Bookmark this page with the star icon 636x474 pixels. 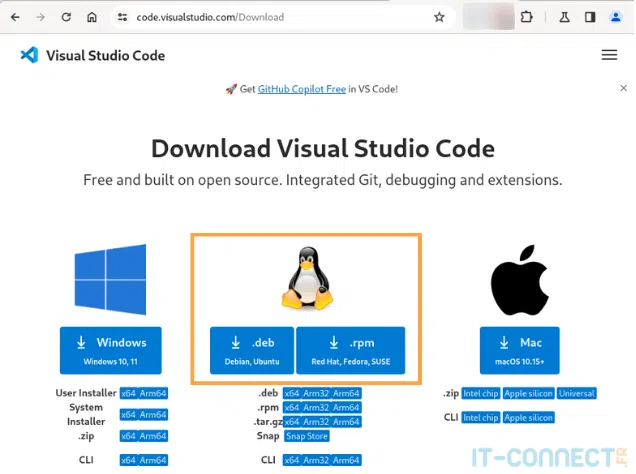tap(439, 17)
